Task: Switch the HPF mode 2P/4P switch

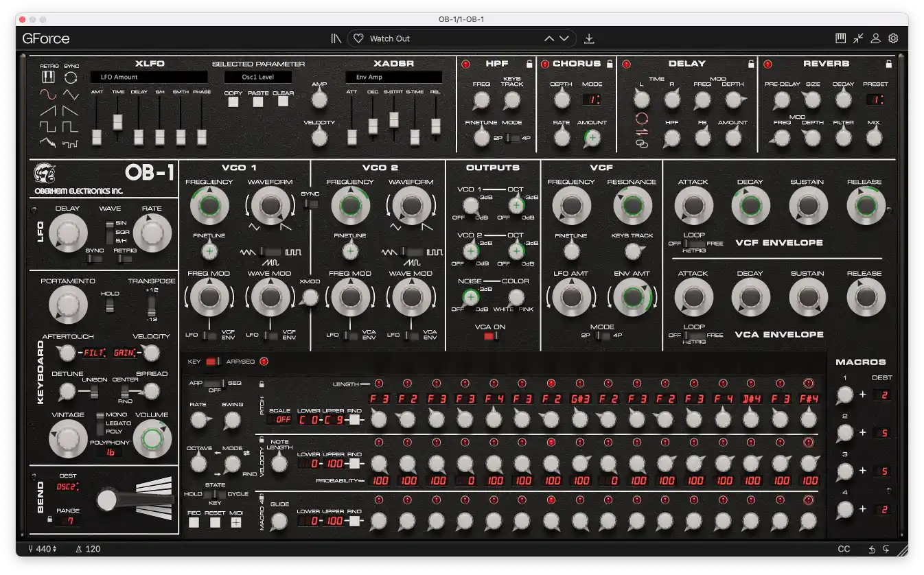Action: (512, 138)
